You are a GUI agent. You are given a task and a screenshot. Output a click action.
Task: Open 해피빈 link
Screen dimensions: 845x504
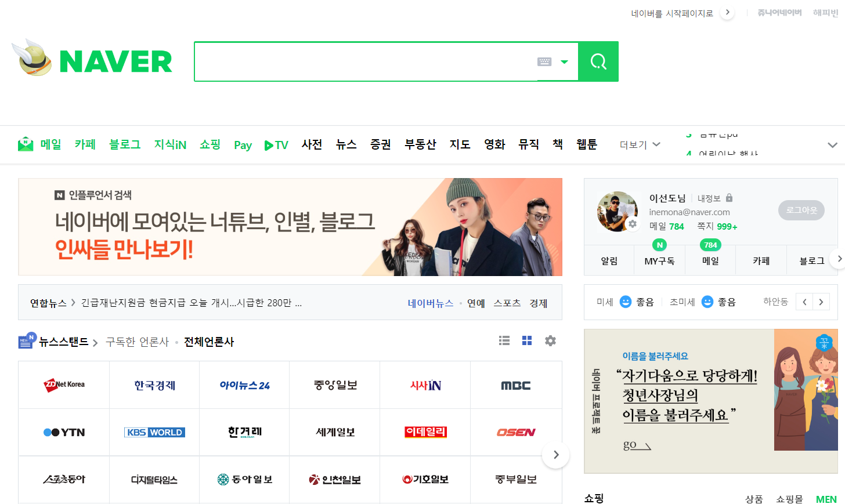click(825, 13)
